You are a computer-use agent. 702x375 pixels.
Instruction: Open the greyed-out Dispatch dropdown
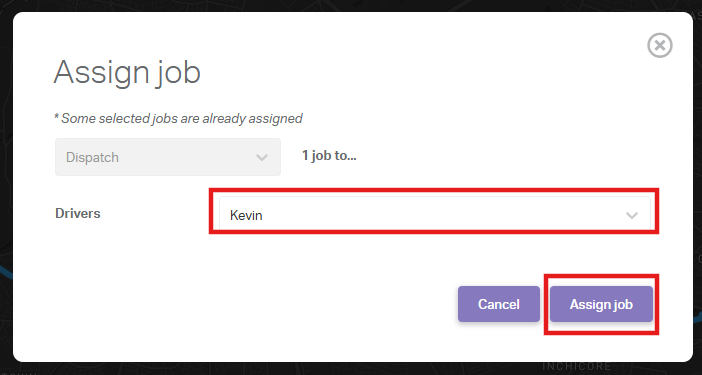click(168, 157)
